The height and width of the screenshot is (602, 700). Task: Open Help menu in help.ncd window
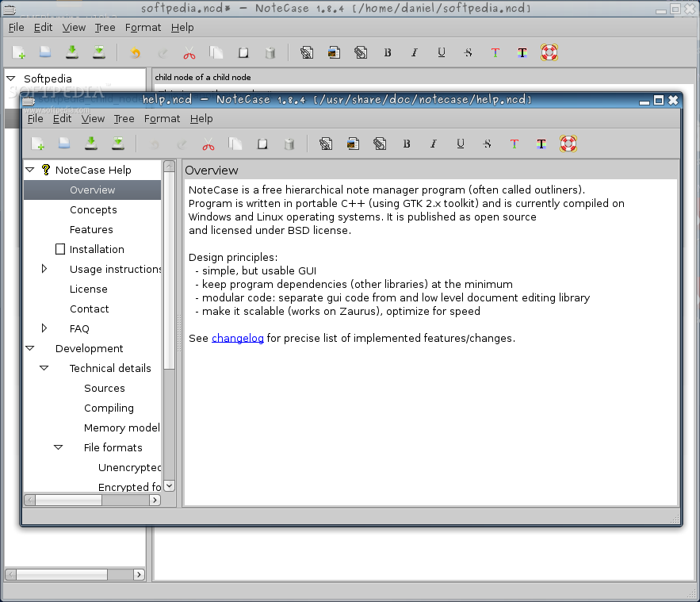201,119
